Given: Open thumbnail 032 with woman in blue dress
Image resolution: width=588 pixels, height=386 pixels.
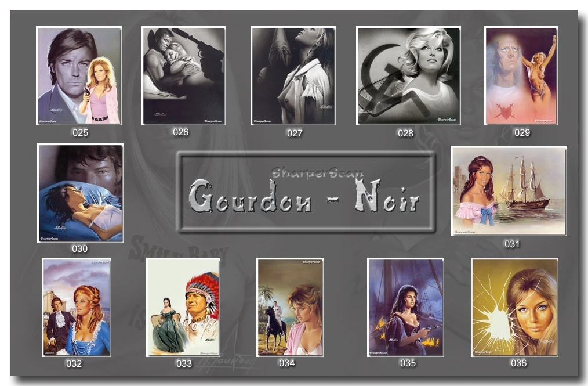Looking at the screenshot, I should [77, 307].
